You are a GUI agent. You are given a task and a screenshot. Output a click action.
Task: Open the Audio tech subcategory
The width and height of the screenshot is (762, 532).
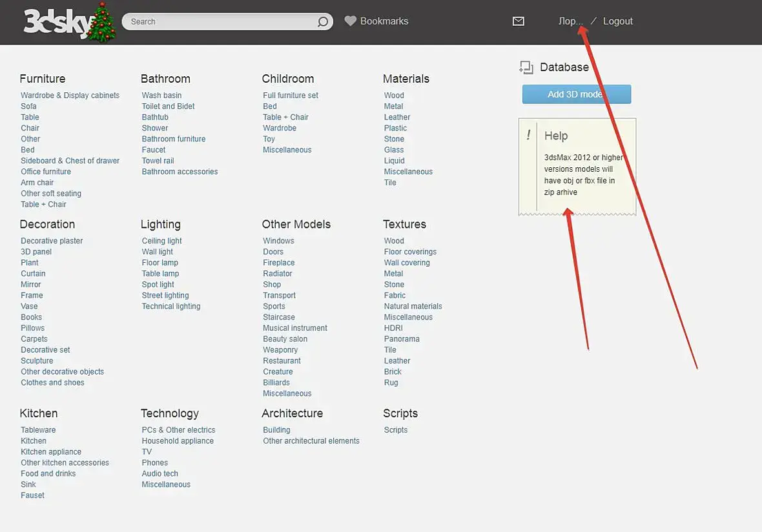point(160,474)
